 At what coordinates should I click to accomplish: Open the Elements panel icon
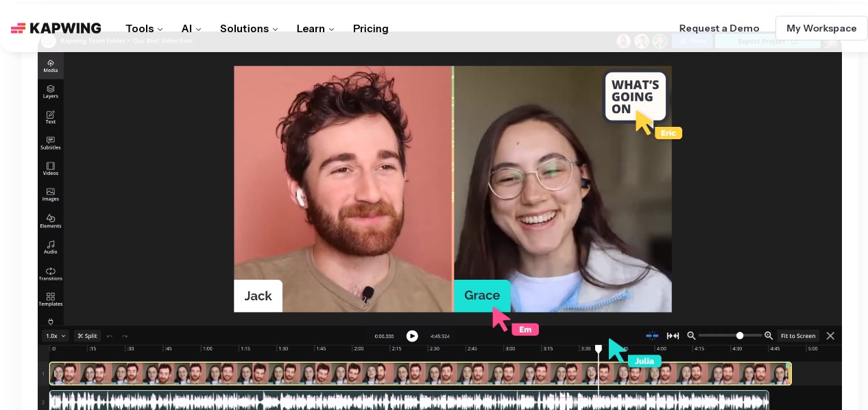click(x=51, y=221)
